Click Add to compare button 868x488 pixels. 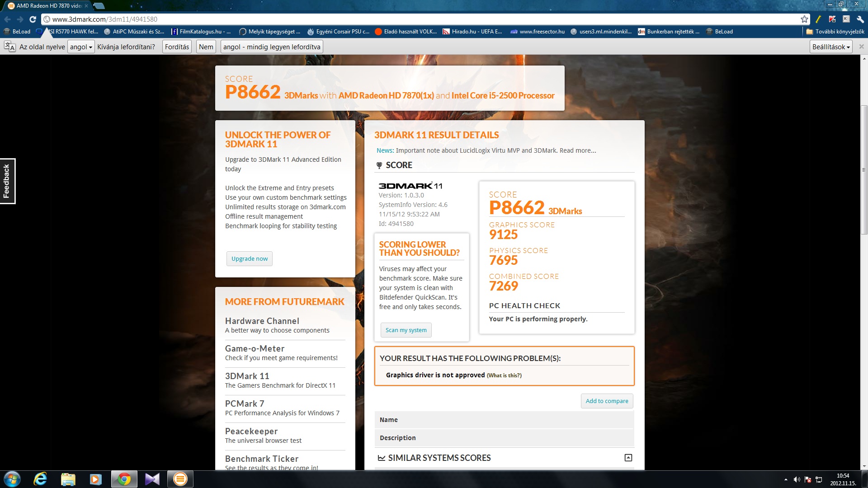click(x=607, y=401)
